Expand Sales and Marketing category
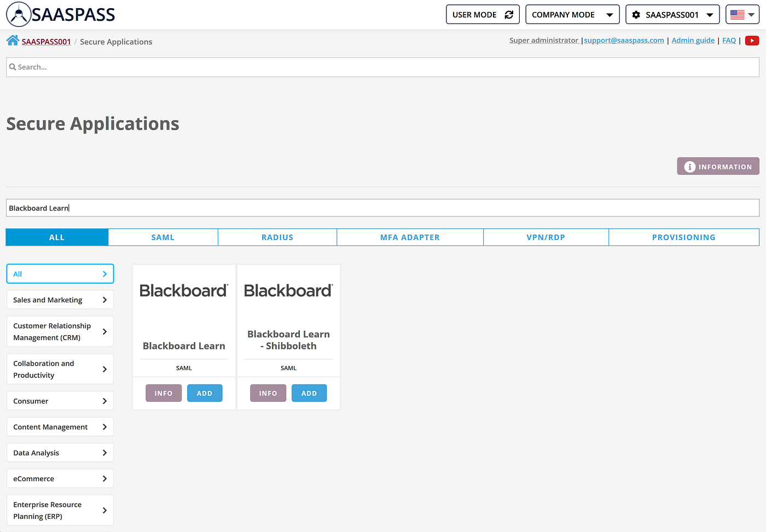 click(60, 300)
